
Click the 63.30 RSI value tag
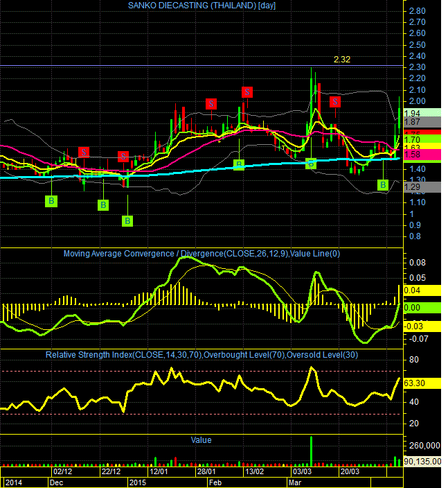point(422,383)
